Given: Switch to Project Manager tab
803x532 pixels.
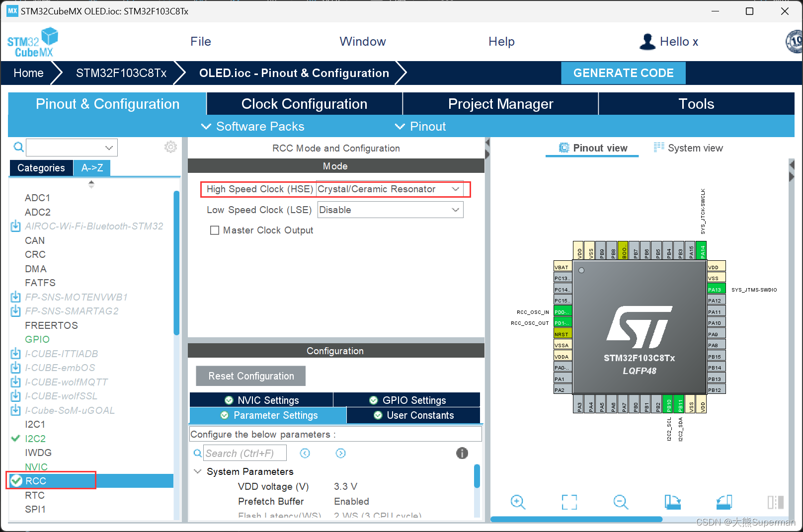Looking at the screenshot, I should click(500, 104).
